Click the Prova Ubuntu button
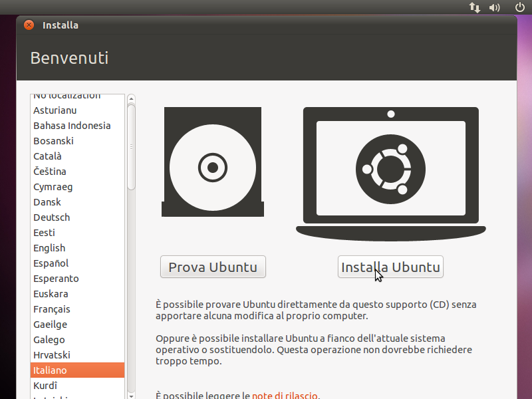Image resolution: width=532 pixels, height=399 pixels. click(x=213, y=267)
